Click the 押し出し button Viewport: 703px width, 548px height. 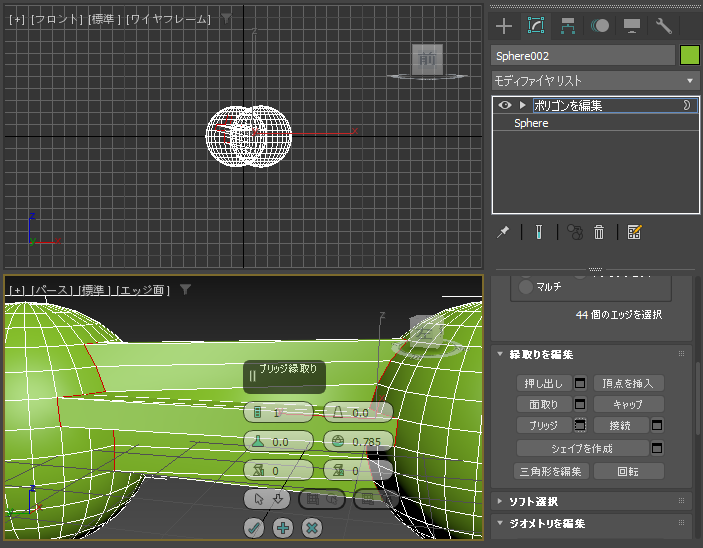tap(544, 383)
